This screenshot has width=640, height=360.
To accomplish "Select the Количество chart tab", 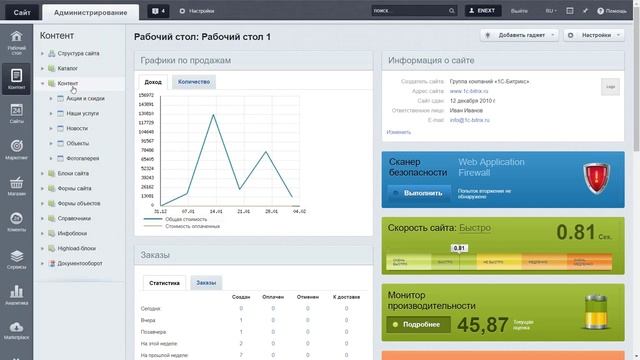I will pyautogui.click(x=194, y=82).
